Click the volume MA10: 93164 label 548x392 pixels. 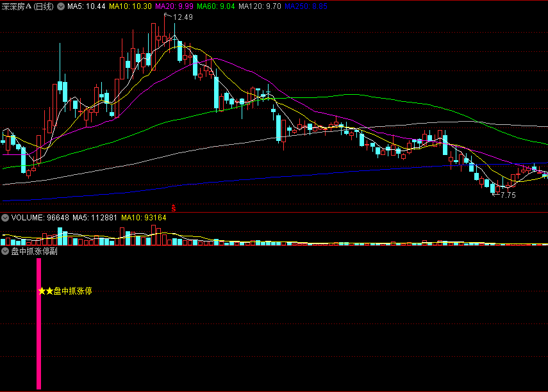(144, 218)
